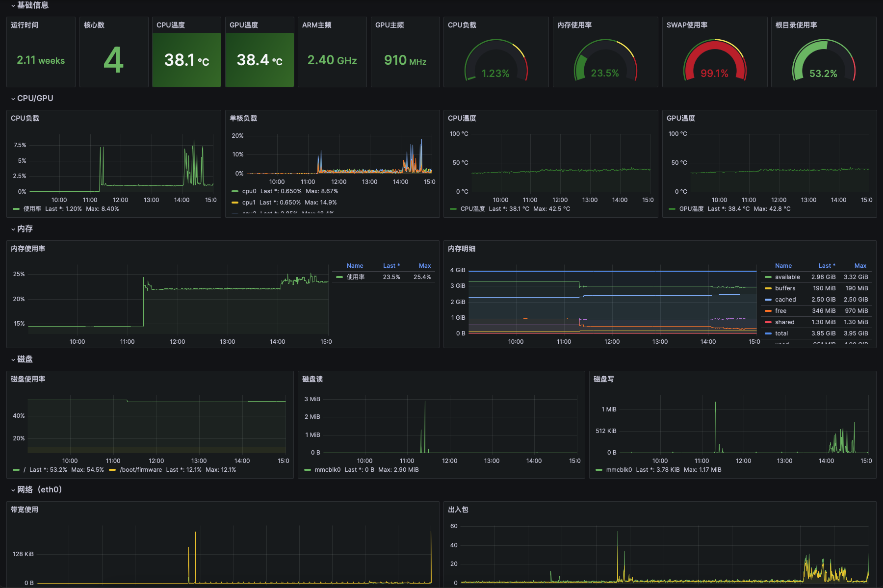Open the GPU主频 panel title menu
The width and height of the screenshot is (883, 588).
pos(390,25)
